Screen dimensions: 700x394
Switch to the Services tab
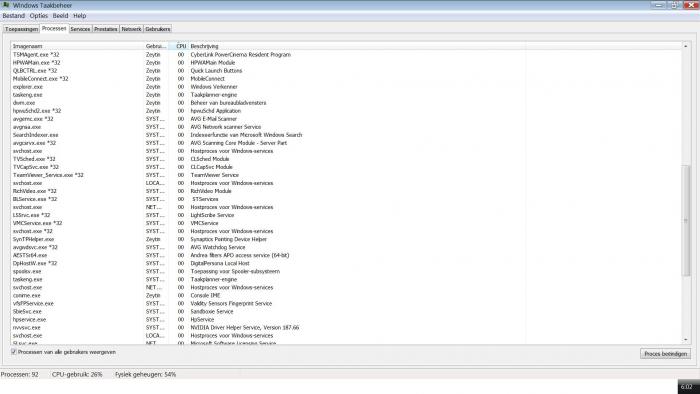click(x=80, y=29)
